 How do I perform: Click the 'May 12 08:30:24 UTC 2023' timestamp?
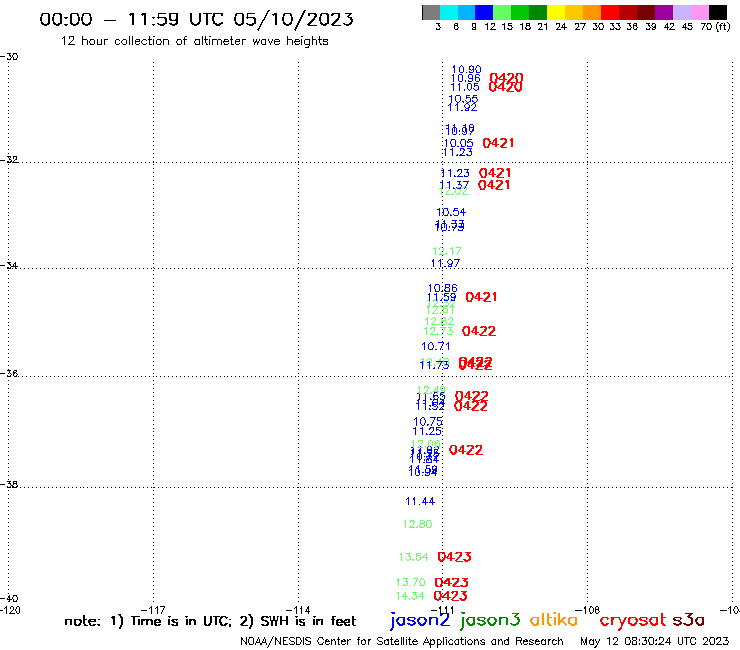(x=655, y=642)
